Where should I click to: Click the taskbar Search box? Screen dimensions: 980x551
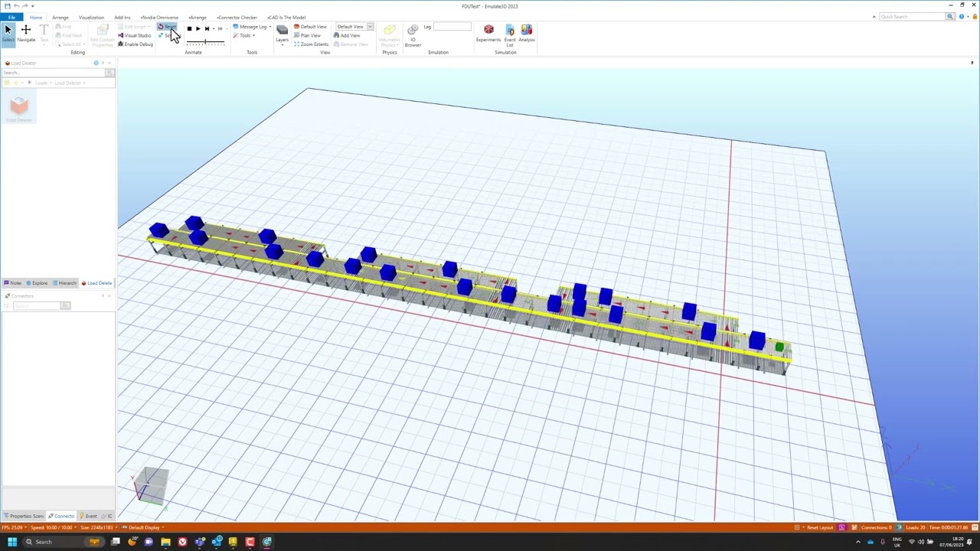click(x=63, y=542)
